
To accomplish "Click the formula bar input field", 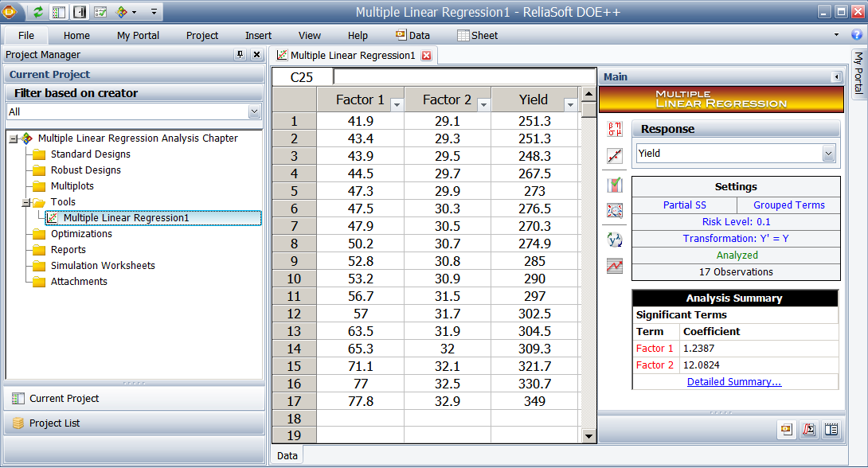I will (x=464, y=77).
